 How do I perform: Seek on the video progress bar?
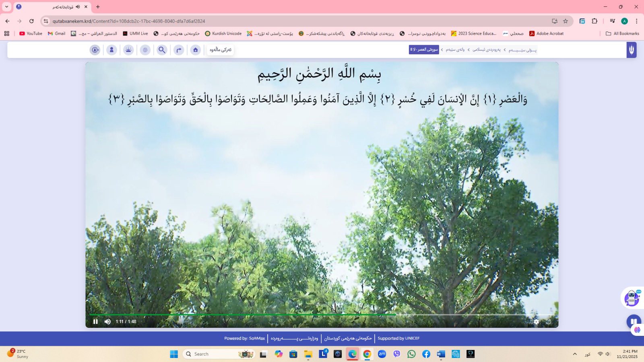tap(282, 315)
